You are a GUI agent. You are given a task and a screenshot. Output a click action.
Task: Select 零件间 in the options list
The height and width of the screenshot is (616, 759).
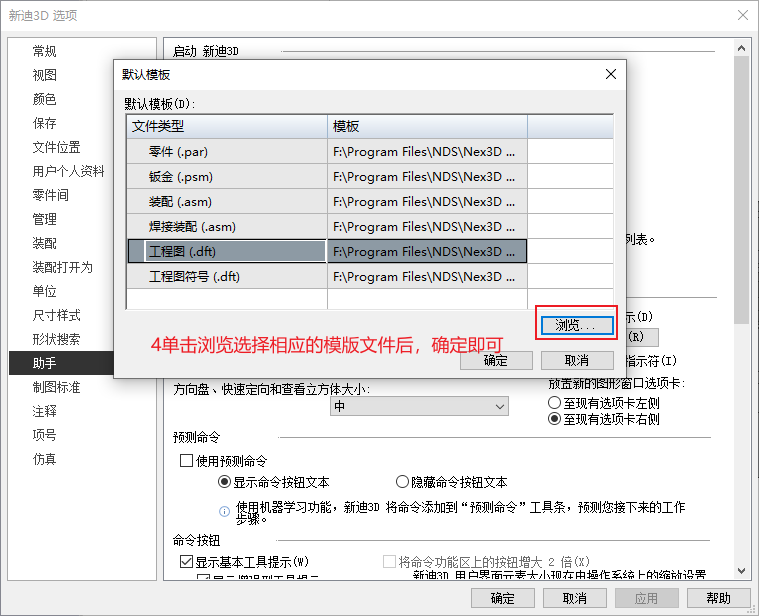50,195
